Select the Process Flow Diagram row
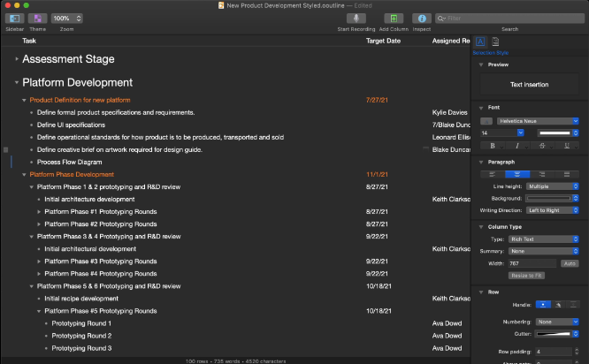 point(70,162)
